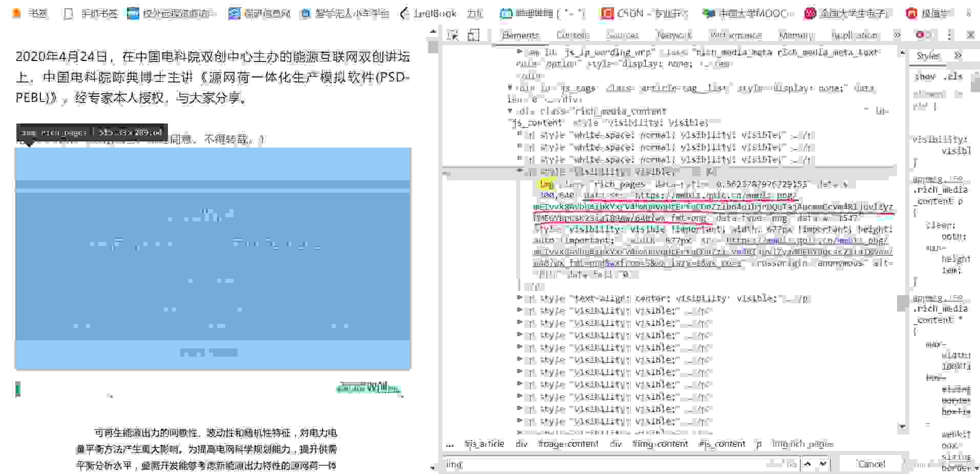The image size is (980, 474).
Task: Click the Elements tree scroll-up arrow
Action: point(902,53)
